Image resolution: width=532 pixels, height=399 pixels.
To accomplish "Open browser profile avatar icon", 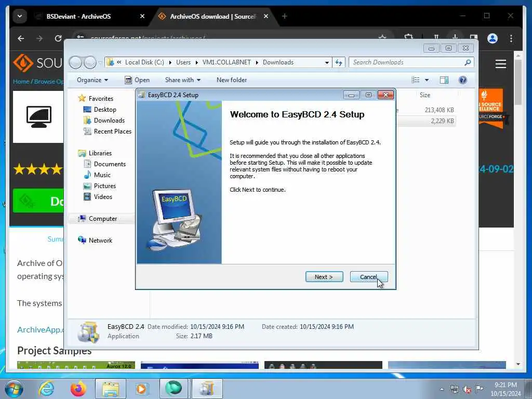I will click(x=493, y=38).
